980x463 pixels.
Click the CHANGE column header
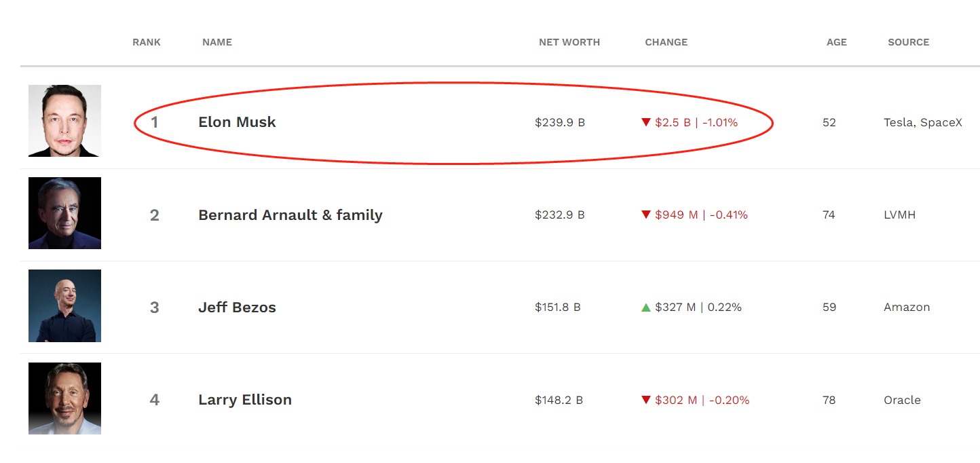[666, 42]
